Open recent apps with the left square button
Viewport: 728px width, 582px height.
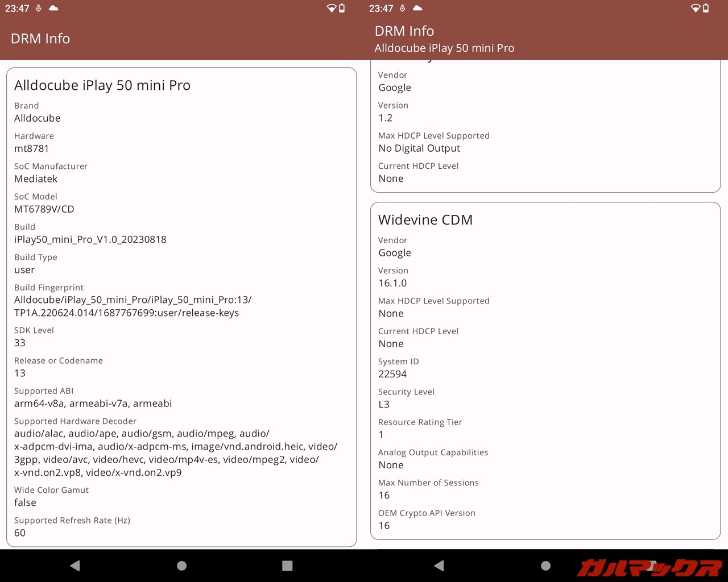[x=287, y=566]
